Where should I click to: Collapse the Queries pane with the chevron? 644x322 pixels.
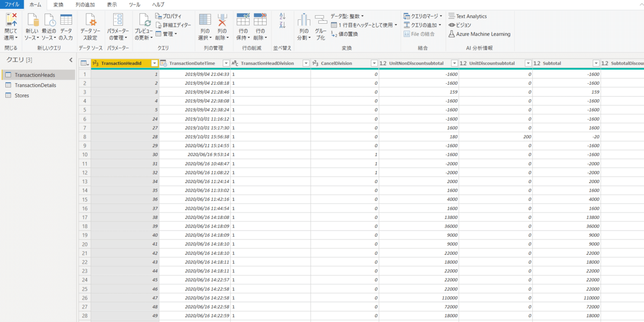tap(71, 60)
